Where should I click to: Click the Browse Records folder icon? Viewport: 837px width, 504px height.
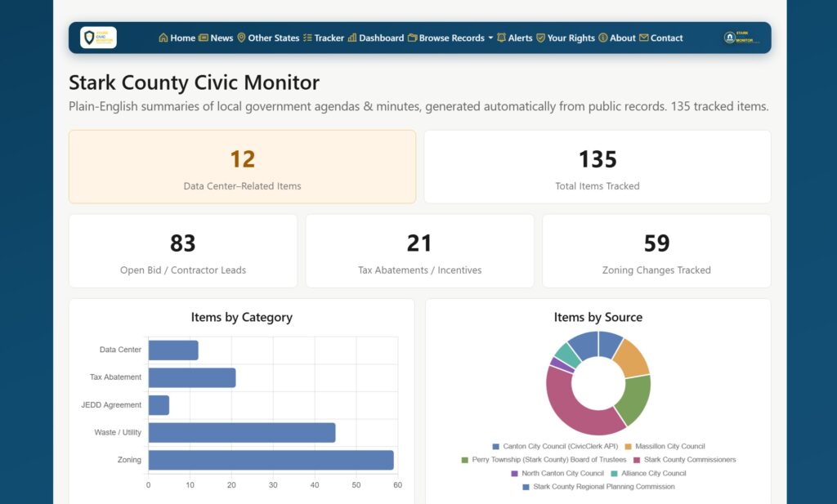point(413,38)
